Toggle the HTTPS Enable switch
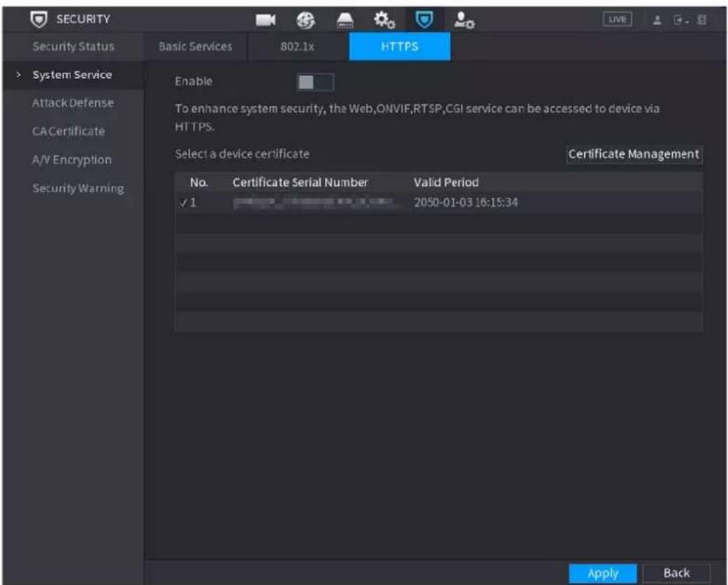The width and height of the screenshot is (728, 585). [315, 82]
